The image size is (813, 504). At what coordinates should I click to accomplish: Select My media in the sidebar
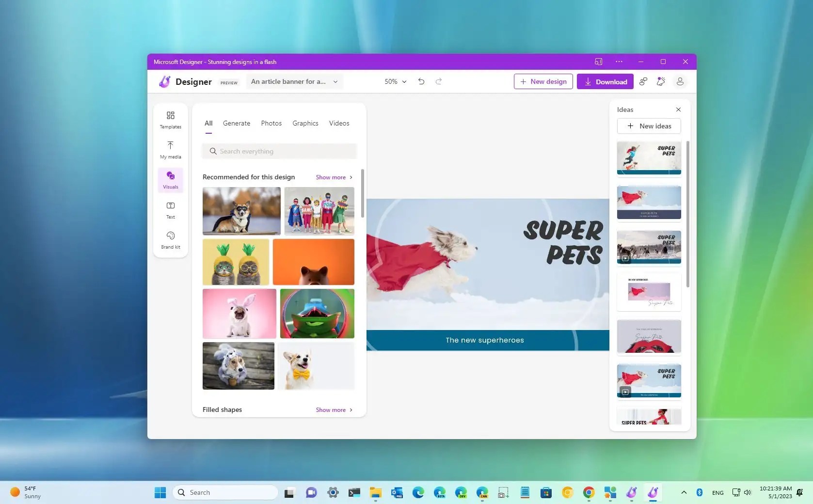(x=170, y=149)
